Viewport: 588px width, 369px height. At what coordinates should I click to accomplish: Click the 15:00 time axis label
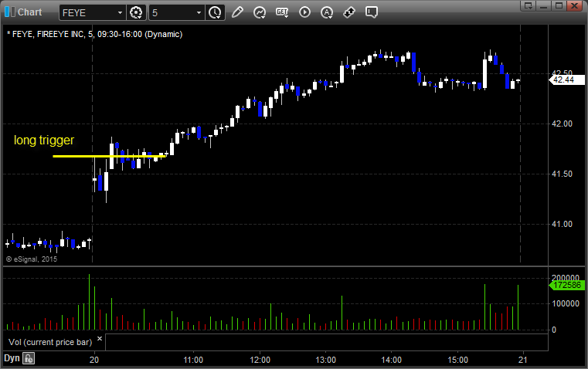[458, 360]
